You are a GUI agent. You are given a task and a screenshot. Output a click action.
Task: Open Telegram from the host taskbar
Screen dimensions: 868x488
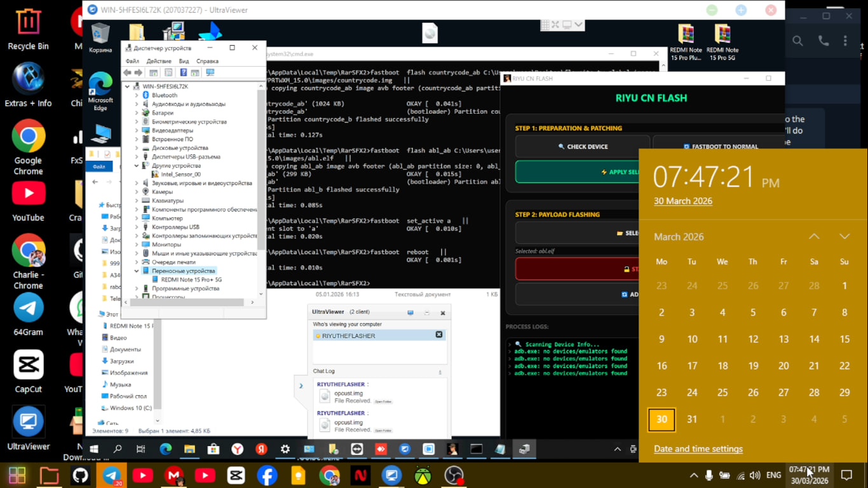pos(112,475)
